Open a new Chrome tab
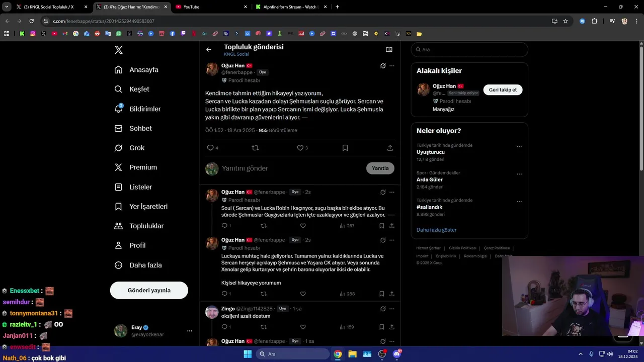Image resolution: width=644 pixels, height=362 pixels. click(337, 7)
